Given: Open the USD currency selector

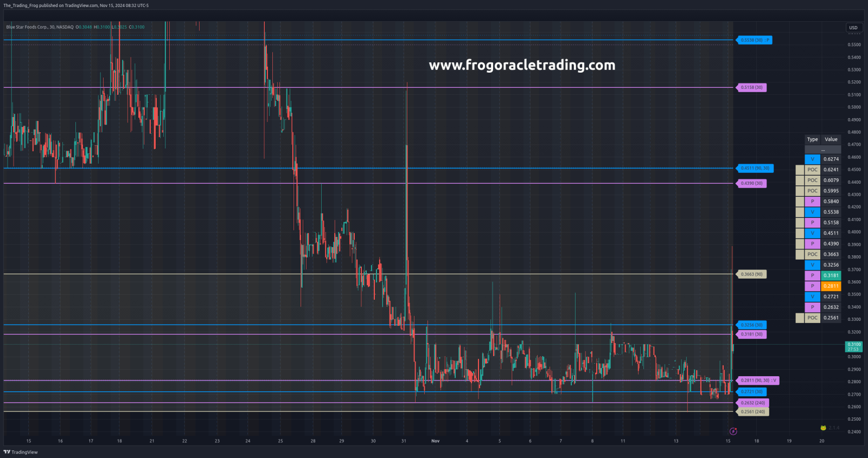Looking at the screenshot, I should pyautogui.click(x=853, y=28).
